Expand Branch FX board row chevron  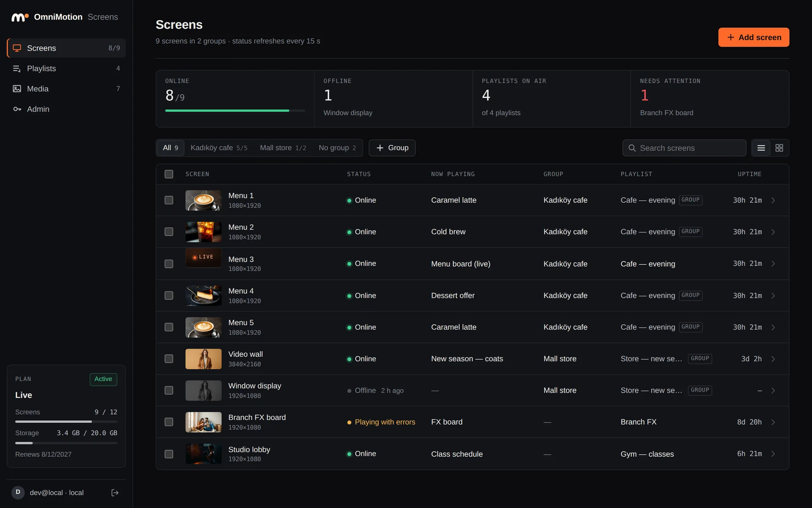(773, 422)
